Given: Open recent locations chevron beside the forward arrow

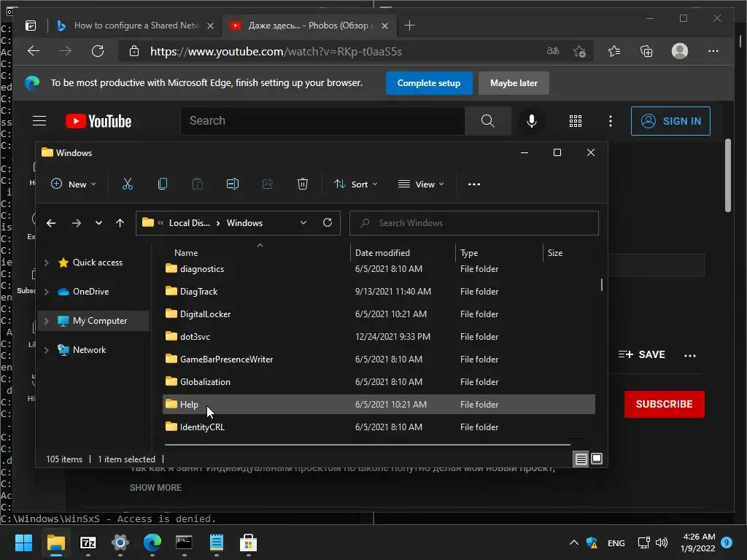Looking at the screenshot, I should click(x=98, y=223).
